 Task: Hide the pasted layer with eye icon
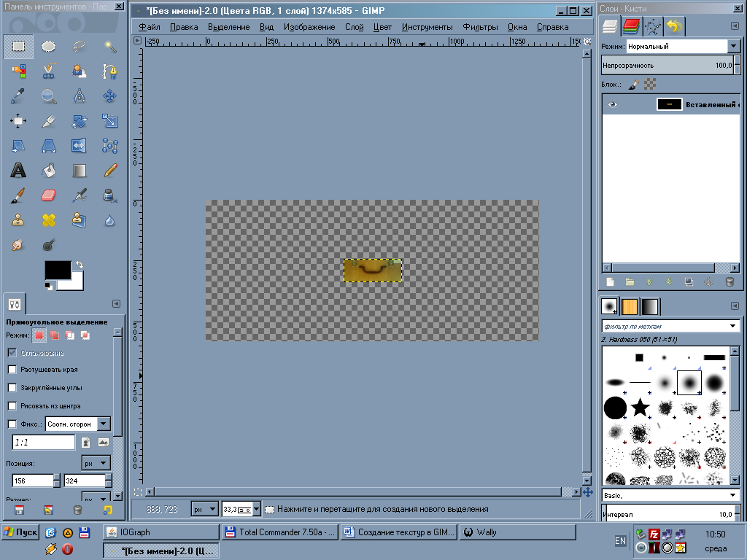pos(612,104)
